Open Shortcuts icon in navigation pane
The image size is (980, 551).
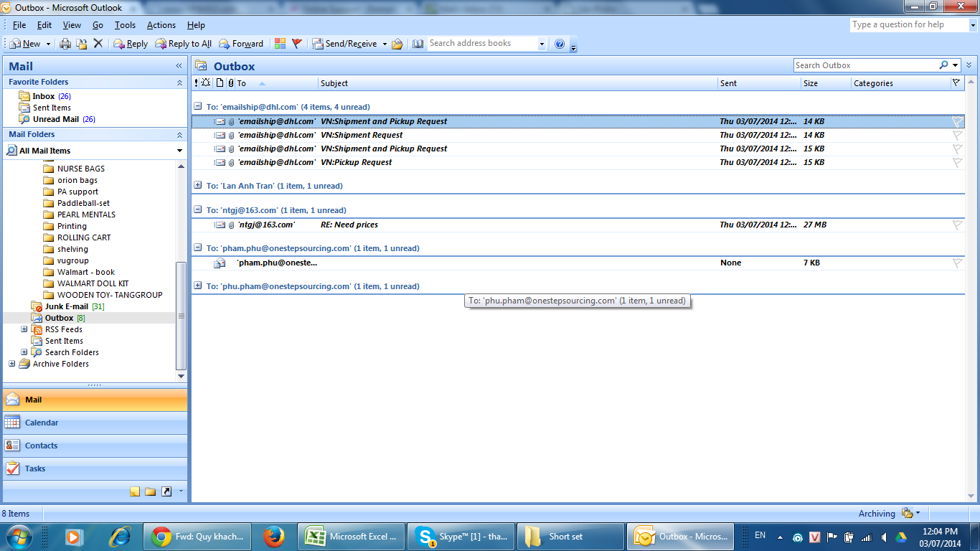pyautogui.click(x=166, y=491)
